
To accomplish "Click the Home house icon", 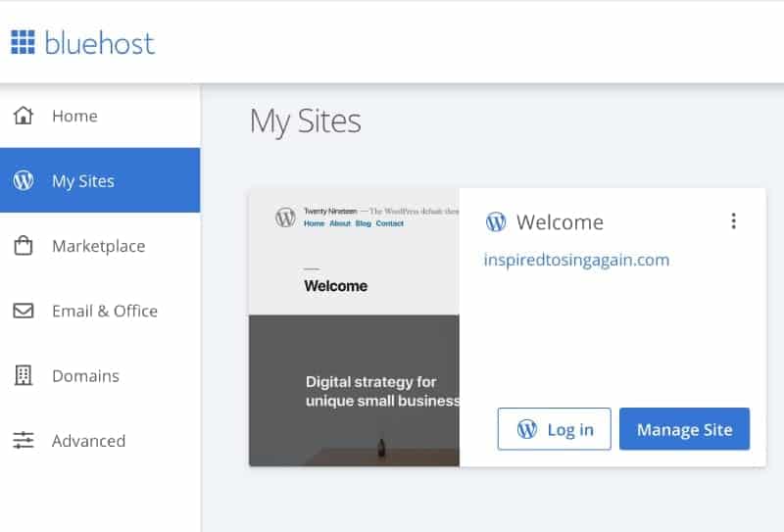I will point(23,116).
